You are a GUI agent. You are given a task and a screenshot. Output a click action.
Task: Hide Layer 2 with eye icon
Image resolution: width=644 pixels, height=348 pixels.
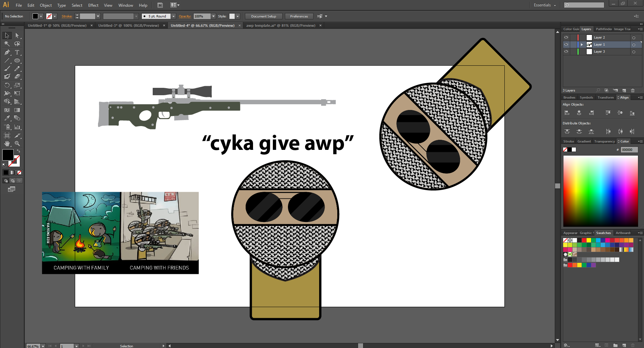point(566,38)
